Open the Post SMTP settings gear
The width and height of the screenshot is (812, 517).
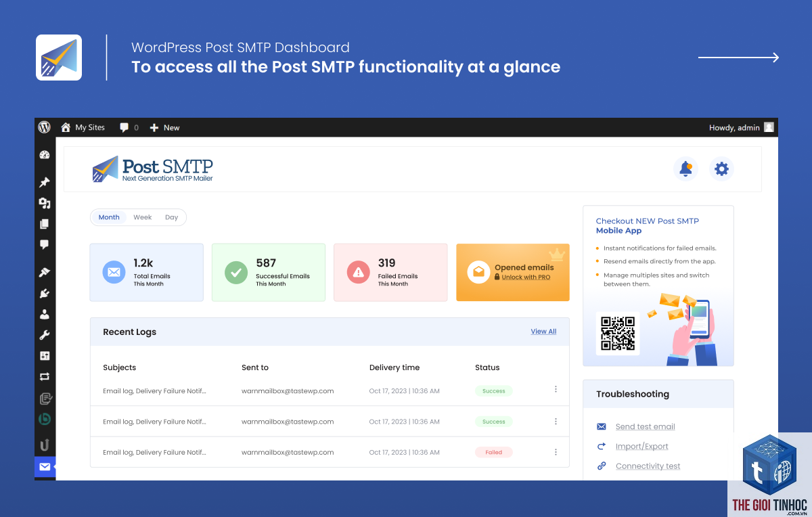721,168
